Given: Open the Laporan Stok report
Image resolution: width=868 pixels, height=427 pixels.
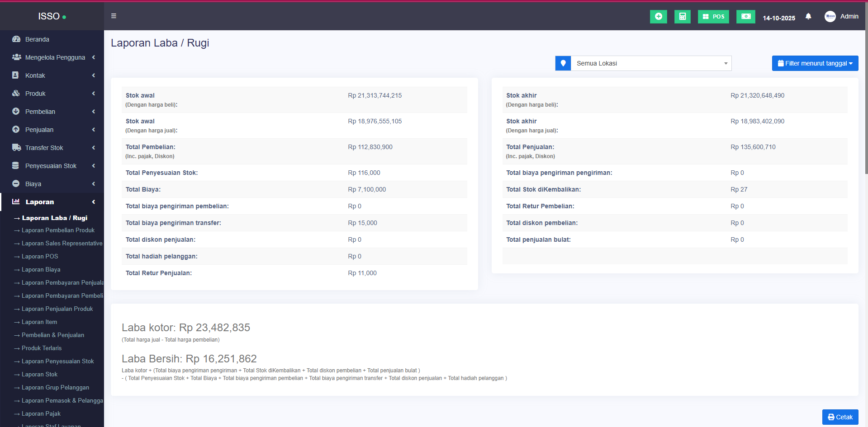Looking at the screenshot, I should tap(39, 374).
